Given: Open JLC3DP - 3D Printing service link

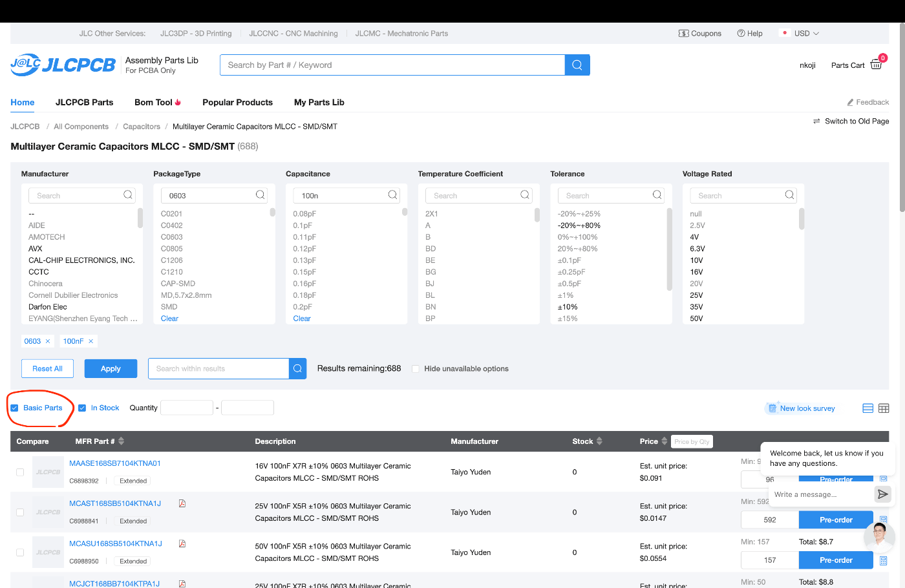Looking at the screenshot, I should [196, 34].
